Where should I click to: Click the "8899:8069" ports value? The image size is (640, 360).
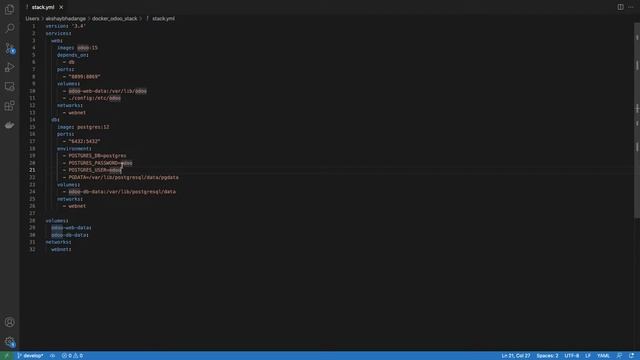tap(84, 77)
